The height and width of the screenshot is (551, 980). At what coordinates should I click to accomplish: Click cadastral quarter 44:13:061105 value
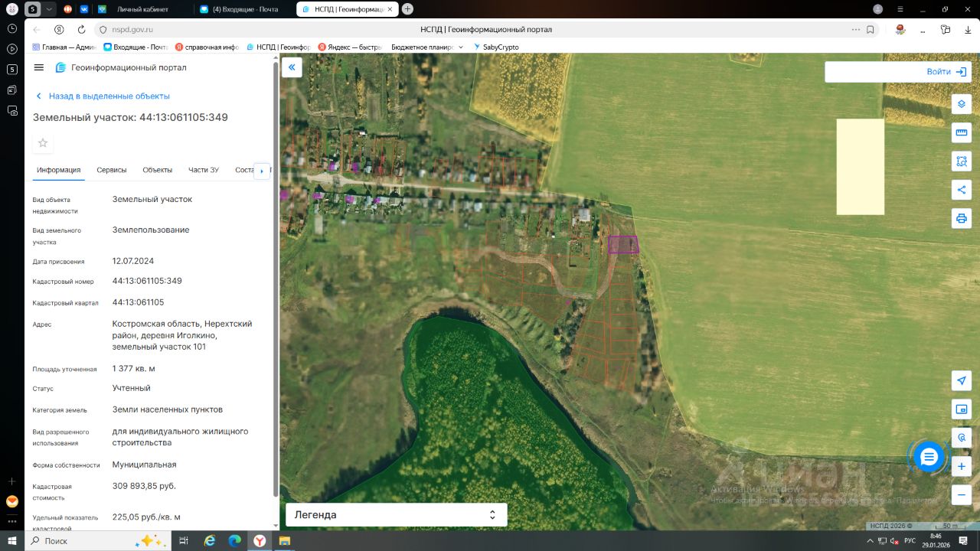[x=138, y=302]
